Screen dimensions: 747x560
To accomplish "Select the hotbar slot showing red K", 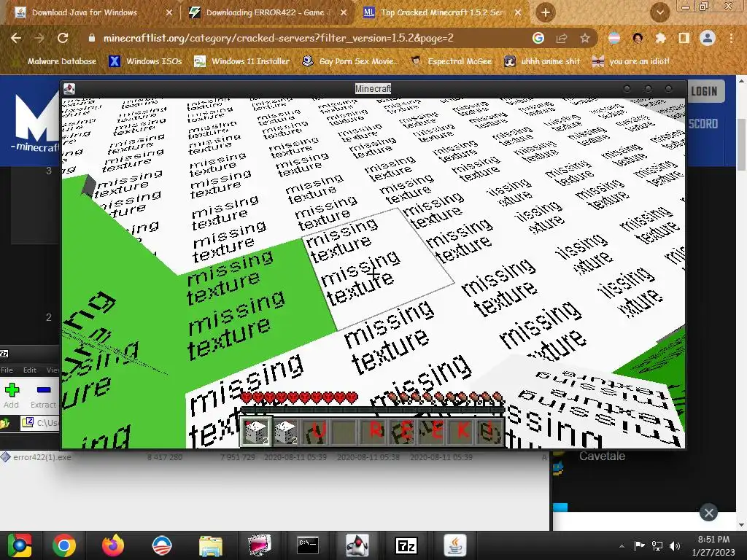I will coord(462,432).
